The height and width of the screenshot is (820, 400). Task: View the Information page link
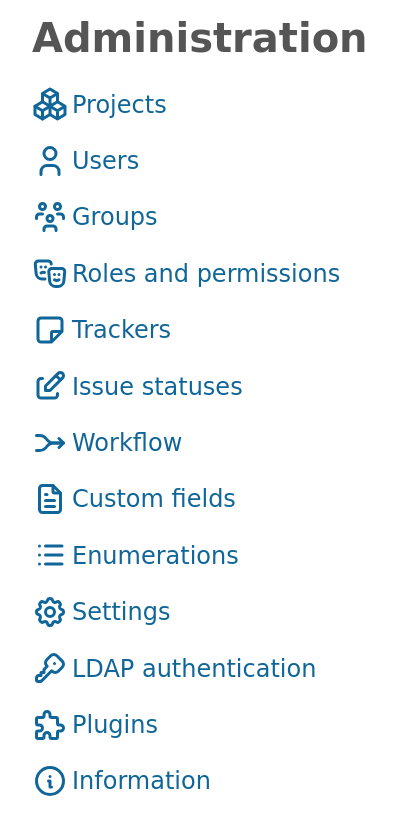[x=141, y=780]
